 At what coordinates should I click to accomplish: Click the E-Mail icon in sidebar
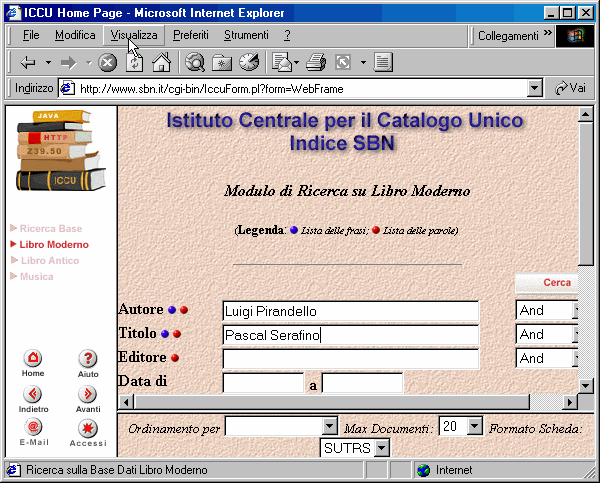[33, 428]
